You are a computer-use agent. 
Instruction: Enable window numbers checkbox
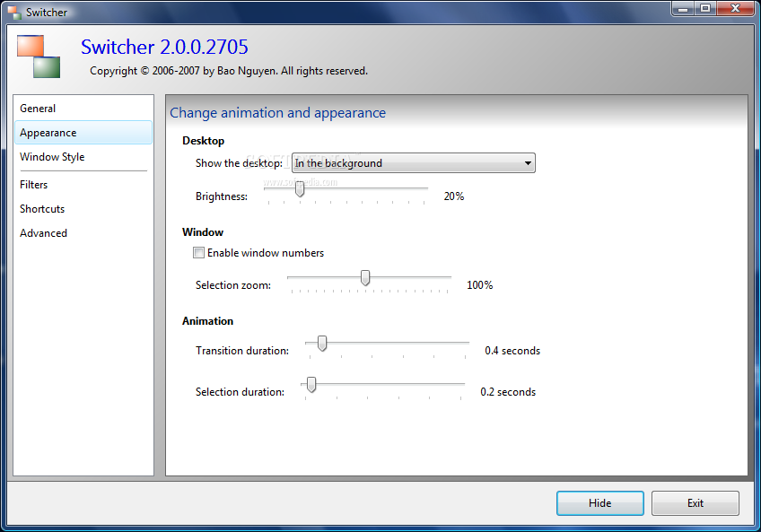click(198, 252)
